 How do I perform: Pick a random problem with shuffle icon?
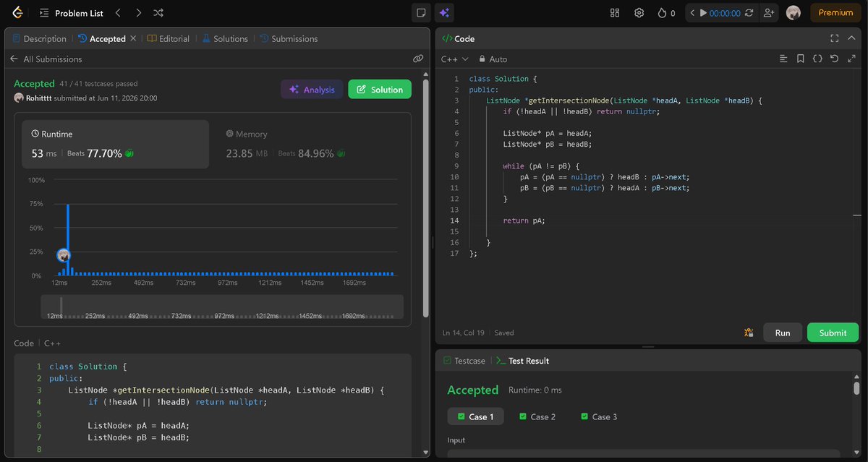tap(158, 13)
